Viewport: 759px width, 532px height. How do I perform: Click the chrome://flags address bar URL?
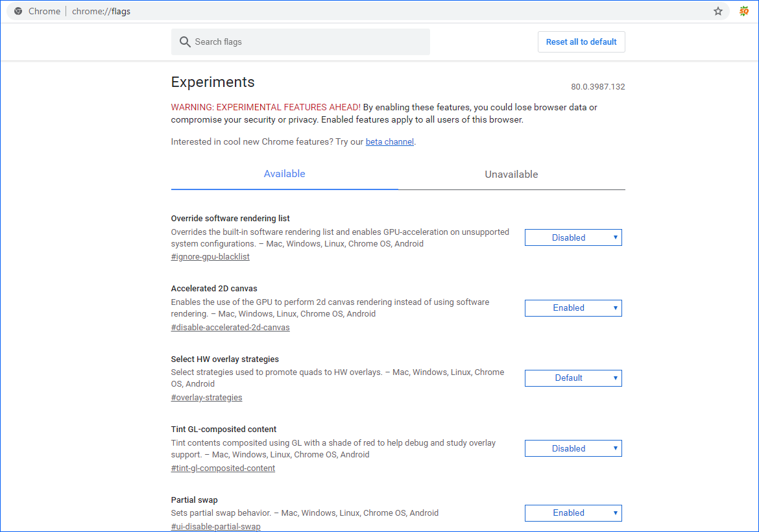pyautogui.click(x=101, y=11)
